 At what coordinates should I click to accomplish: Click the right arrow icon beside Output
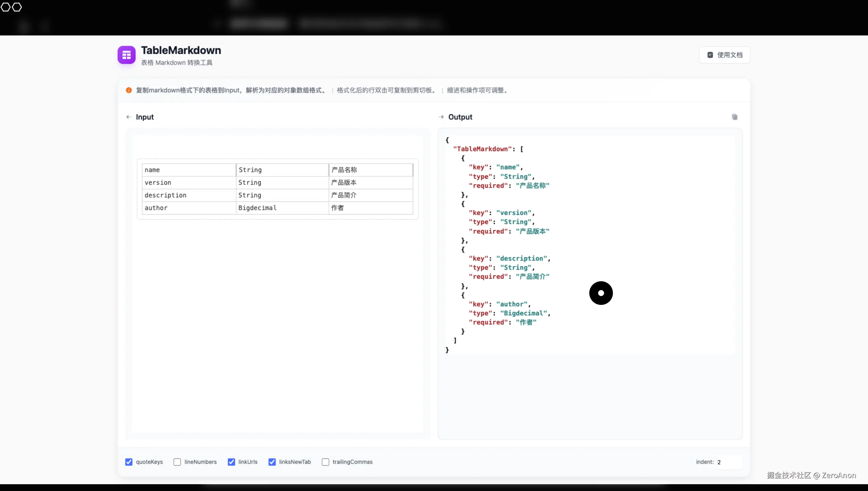coord(441,117)
